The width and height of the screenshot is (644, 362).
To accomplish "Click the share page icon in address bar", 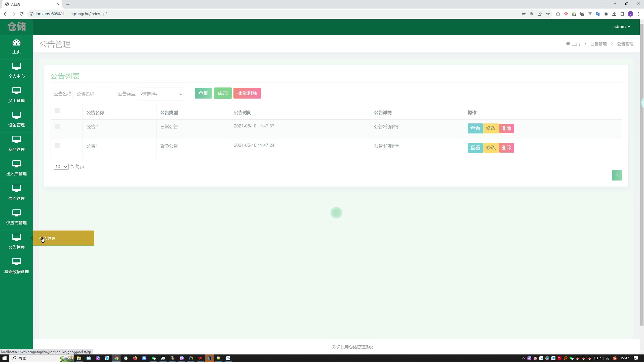I will [540, 14].
